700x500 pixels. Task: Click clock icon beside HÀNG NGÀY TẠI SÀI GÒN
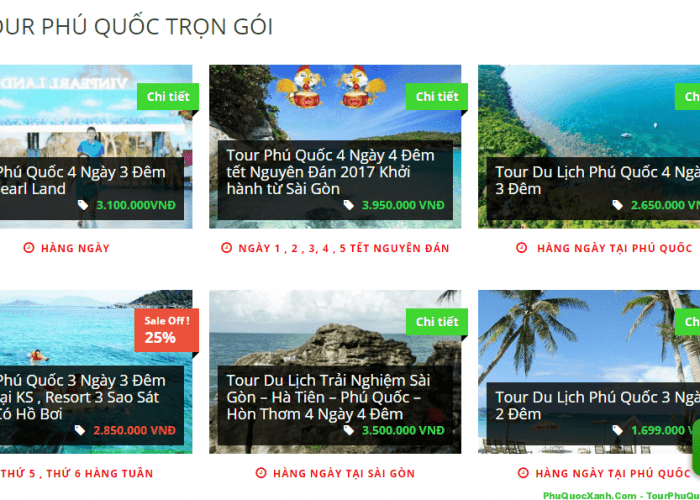pos(261,472)
